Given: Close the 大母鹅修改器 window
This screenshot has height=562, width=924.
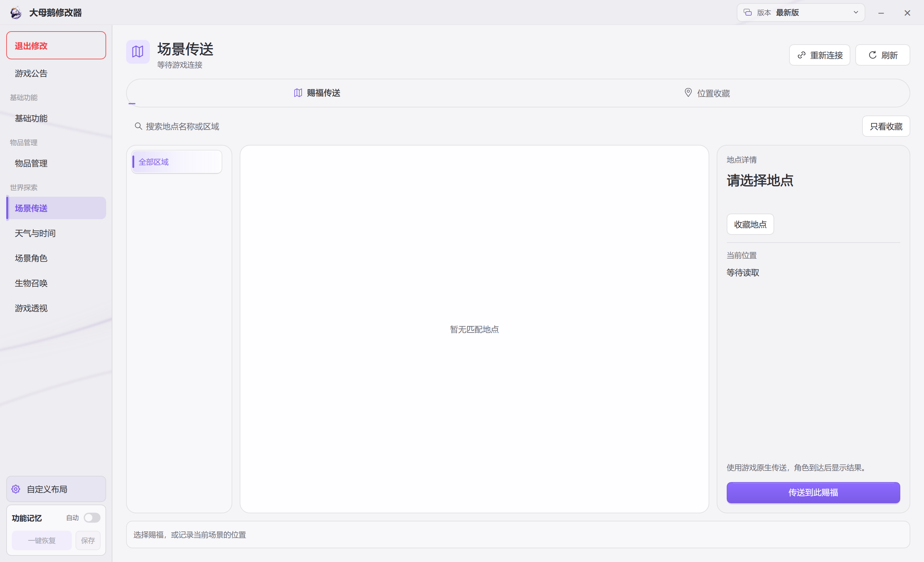Looking at the screenshot, I should click(x=907, y=13).
